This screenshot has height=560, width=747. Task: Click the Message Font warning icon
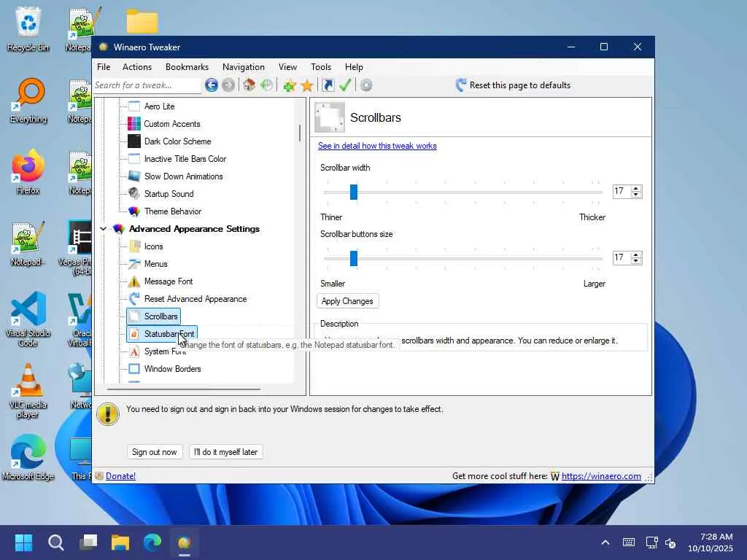(134, 281)
